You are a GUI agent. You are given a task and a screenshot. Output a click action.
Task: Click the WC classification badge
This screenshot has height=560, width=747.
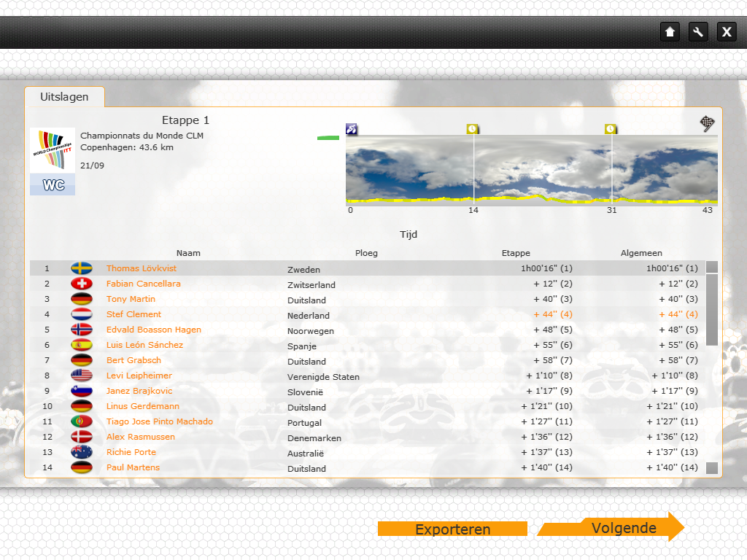pos(53,185)
